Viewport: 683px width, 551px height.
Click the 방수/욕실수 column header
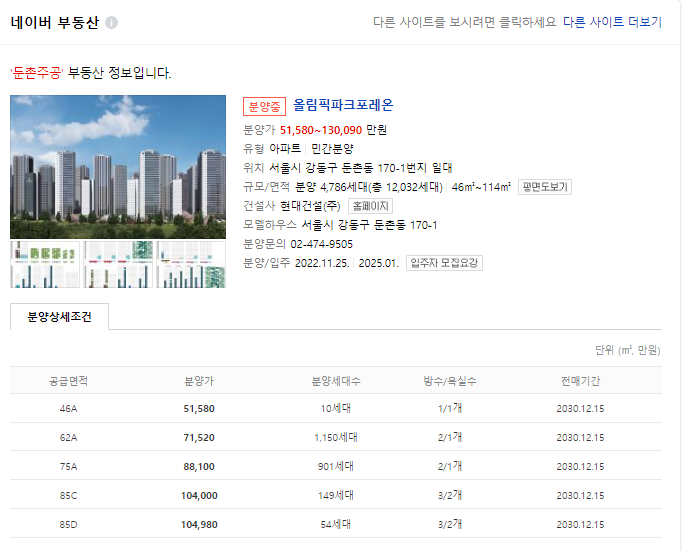point(450,381)
